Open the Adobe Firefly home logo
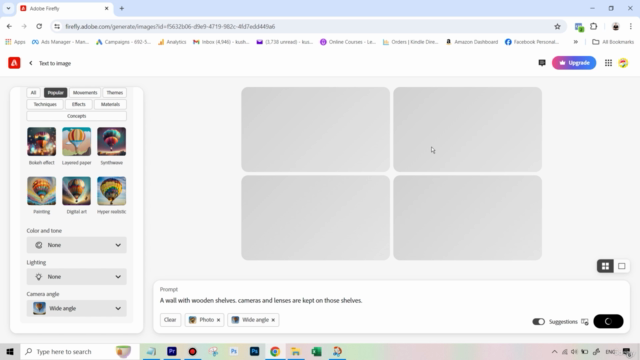The height and width of the screenshot is (360, 640). pos(14,63)
